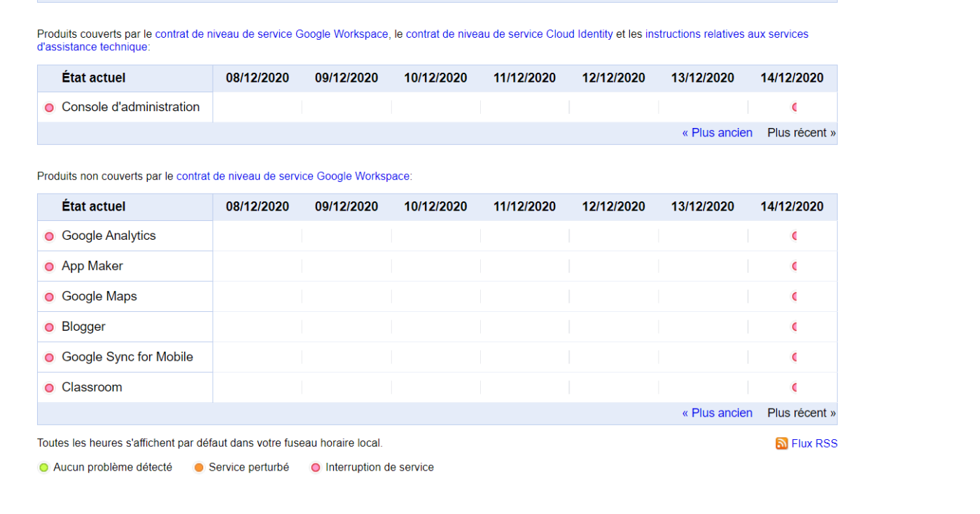Click the red status dot beside Google Maps
980x514 pixels.
(x=49, y=297)
